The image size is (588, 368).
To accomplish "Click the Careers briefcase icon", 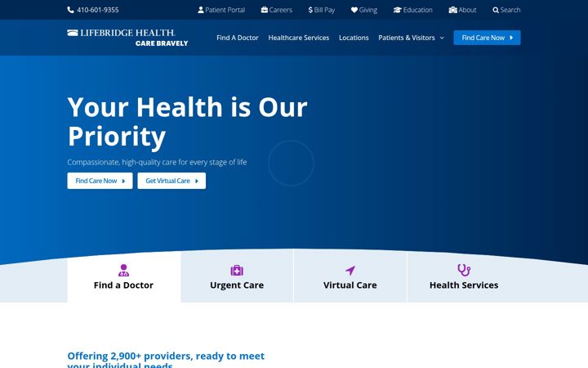I will coord(265,10).
